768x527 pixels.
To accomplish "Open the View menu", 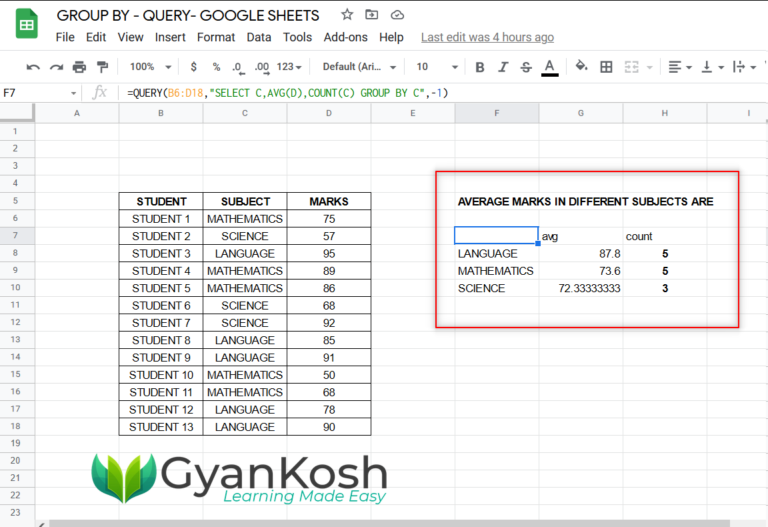I will click(x=130, y=37).
